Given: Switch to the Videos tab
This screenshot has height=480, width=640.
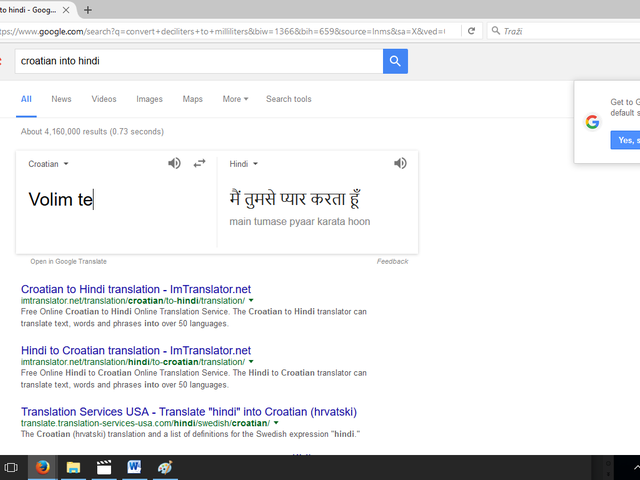Looking at the screenshot, I should 104,99.
